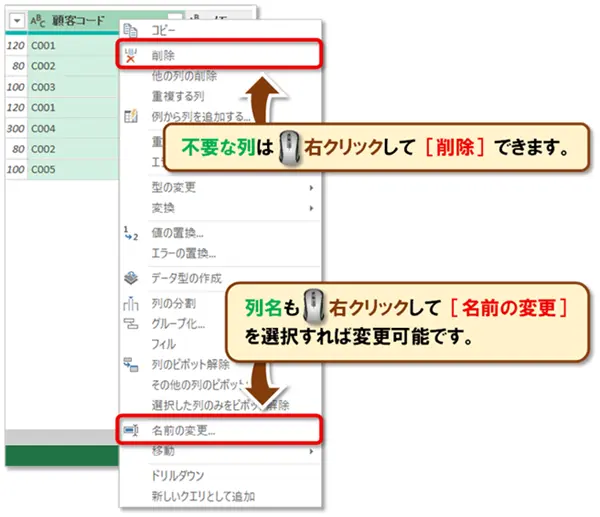Open the 移動 menu entry
The image size is (600, 517).
(x=163, y=451)
